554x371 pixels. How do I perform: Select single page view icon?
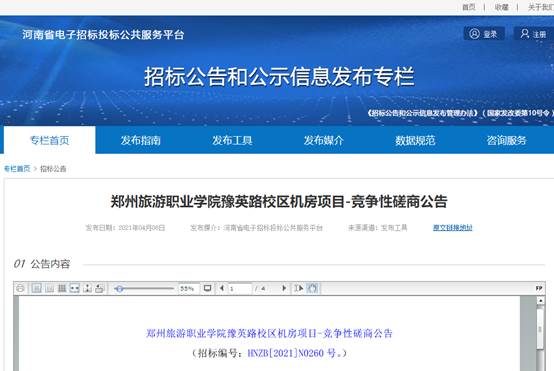(36, 288)
